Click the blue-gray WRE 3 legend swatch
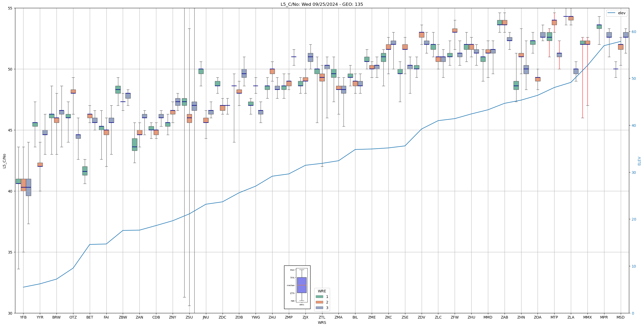 [319, 308]
